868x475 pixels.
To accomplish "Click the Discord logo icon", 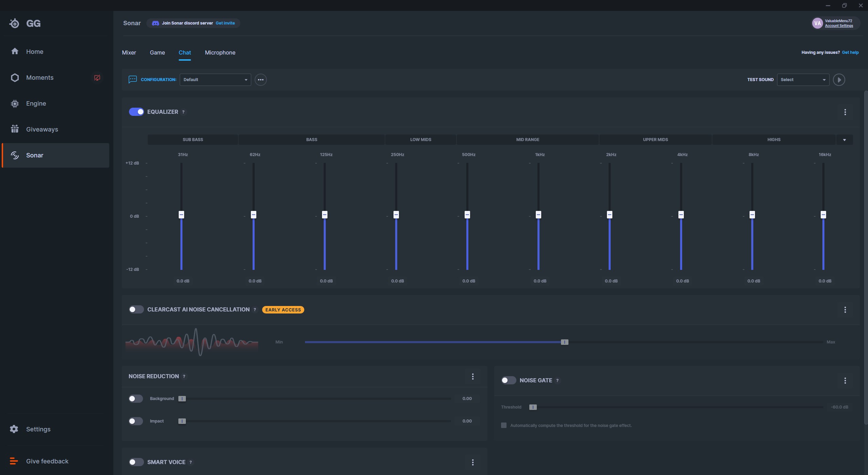I will [x=155, y=23].
